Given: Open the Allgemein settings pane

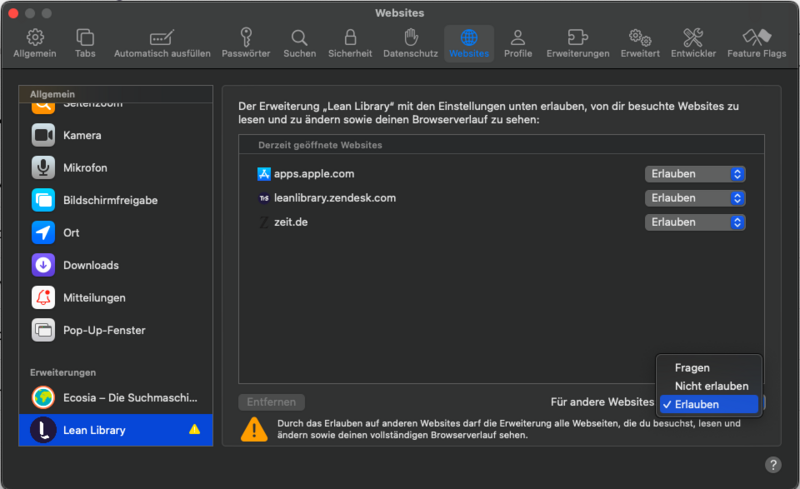Looking at the screenshot, I should tap(35, 43).
